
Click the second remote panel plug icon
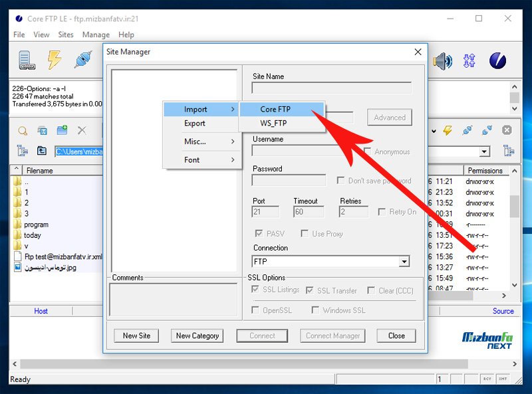tap(487, 130)
